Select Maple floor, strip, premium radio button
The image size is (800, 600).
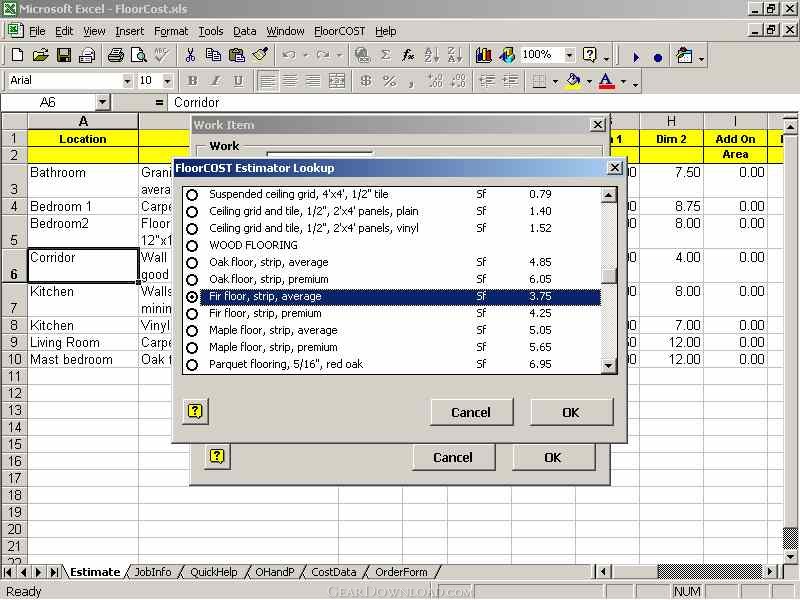tap(192, 347)
